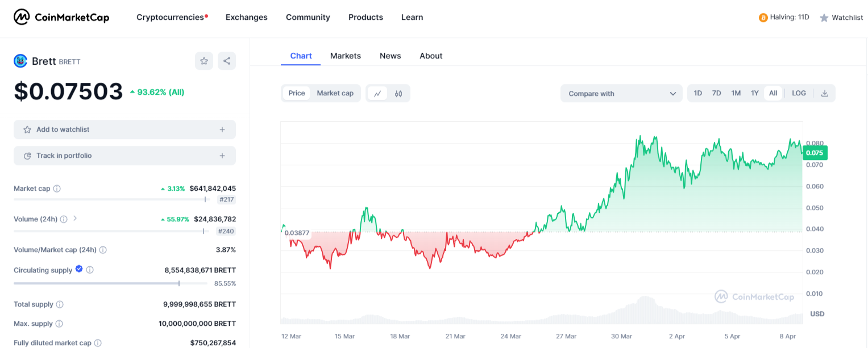This screenshot has width=868, height=348.
Task: Open the CoinMarketCap logo on the top left
Action: [x=61, y=17]
